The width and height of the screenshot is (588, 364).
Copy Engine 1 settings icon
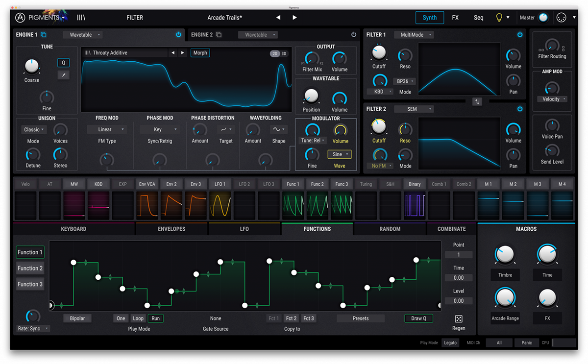pos(44,35)
